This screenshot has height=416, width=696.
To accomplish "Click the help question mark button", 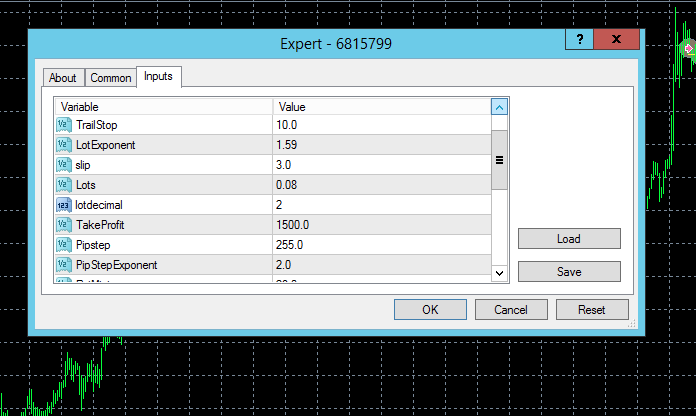I will tap(580, 40).
